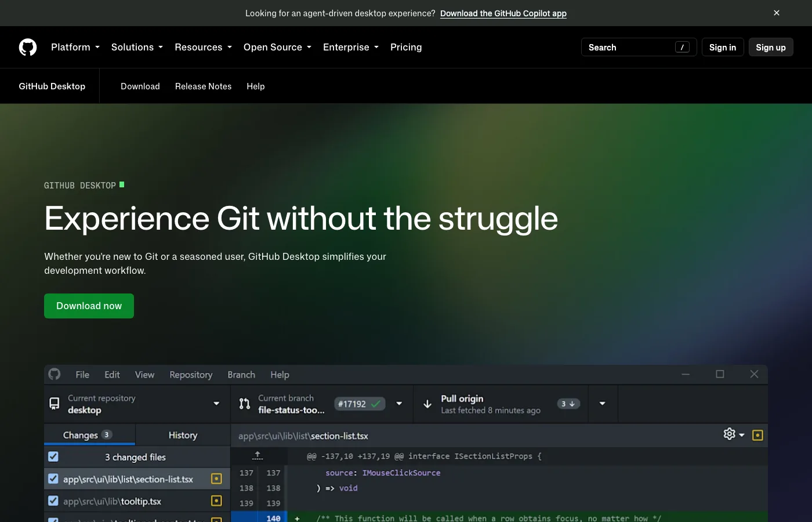Select the section-list.tsx file row
This screenshot has height=522, width=812.
pos(137,479)
